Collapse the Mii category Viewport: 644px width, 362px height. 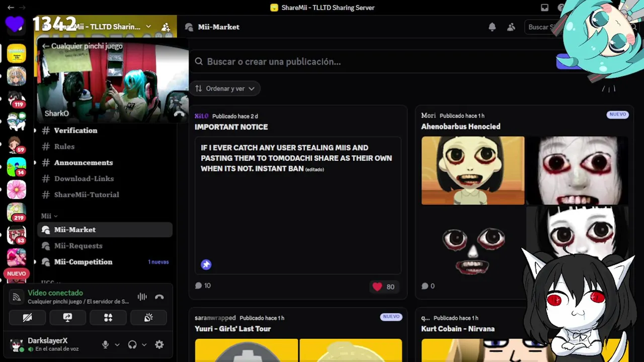tap(49, 216)
